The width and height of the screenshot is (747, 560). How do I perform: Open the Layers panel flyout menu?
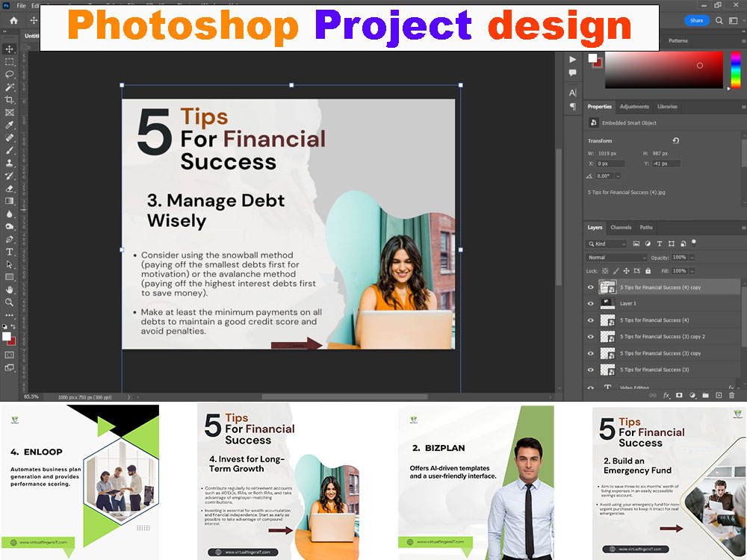tap(744, 228)
